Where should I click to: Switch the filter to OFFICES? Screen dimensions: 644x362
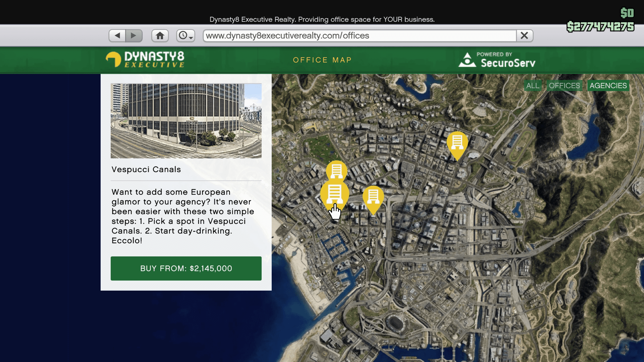[x=564, y=85]
